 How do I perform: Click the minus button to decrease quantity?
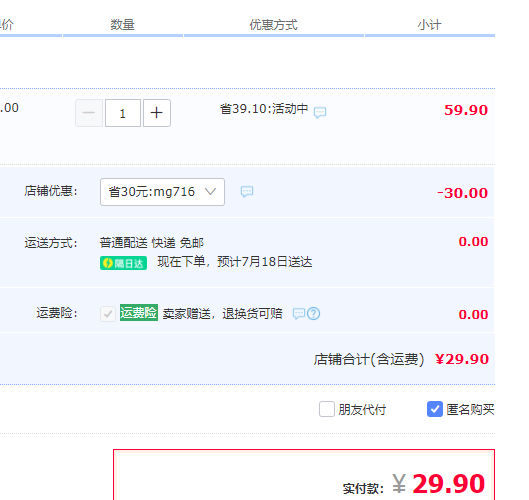point(89,113)
